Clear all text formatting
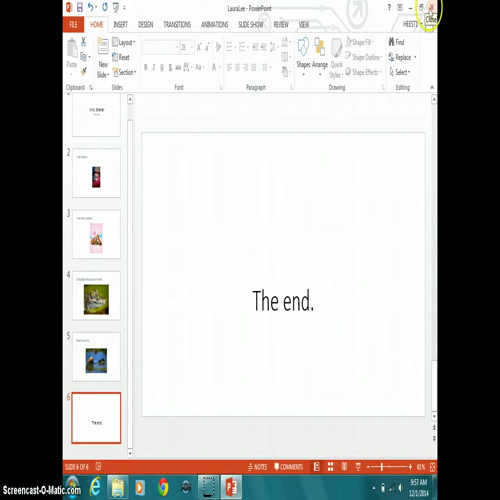Viewport: 500px width, 500px height. pos(218,47)
